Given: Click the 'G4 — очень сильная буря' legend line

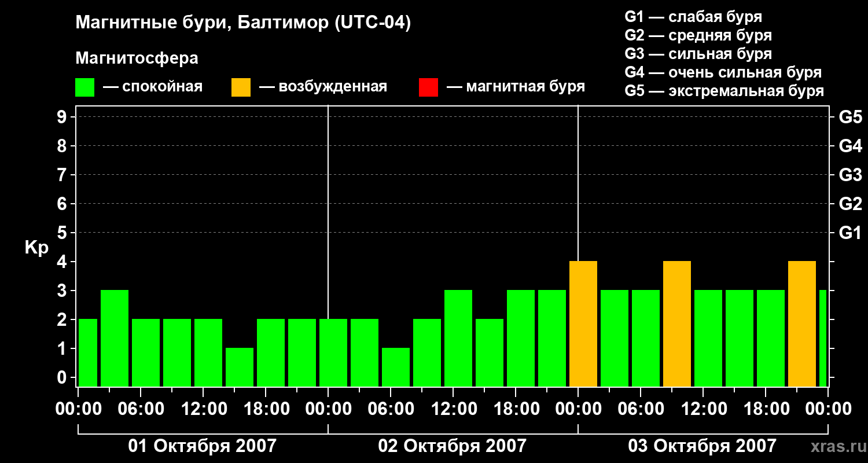Looking at the screenshot, I should [723, 72].
